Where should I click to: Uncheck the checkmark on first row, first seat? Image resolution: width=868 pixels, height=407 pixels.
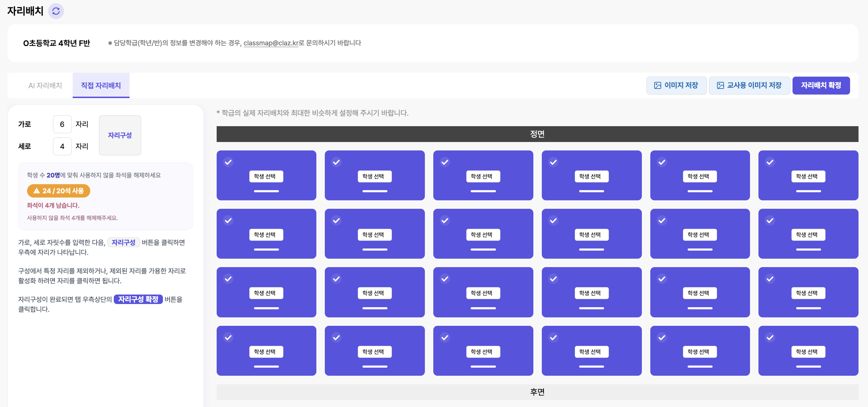pyautogui.click(x=228, y=162)
